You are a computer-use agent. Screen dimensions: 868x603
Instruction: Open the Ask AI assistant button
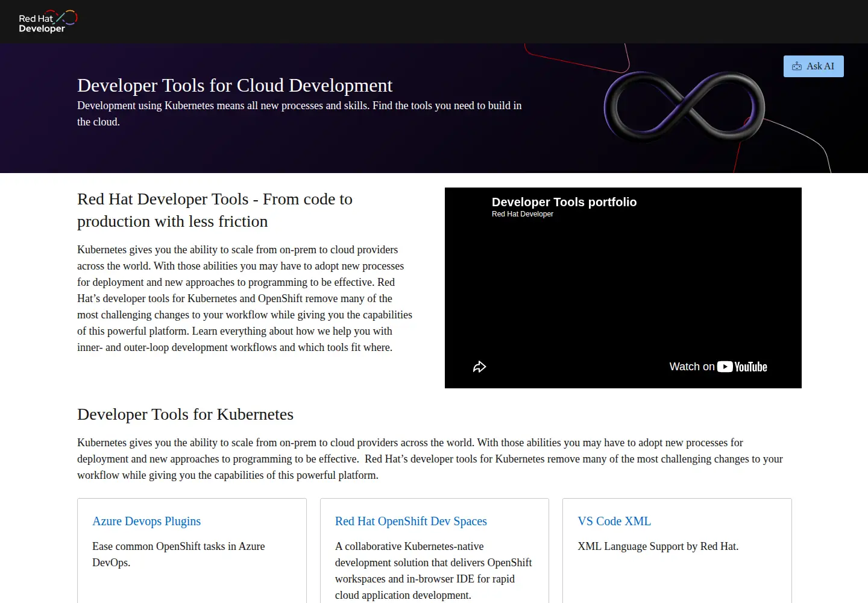coord(813,66)
